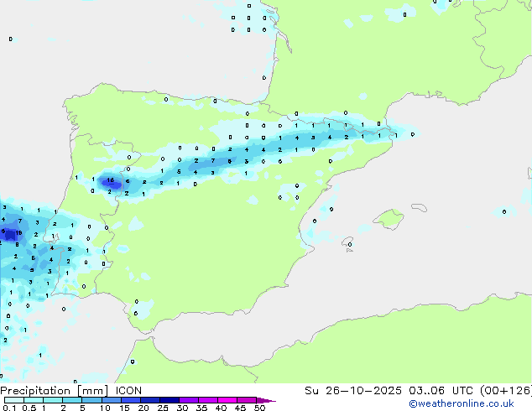Pick the 10–15 mm legend color swatch
Screen dimensions: 532x411
pyautogui.click(x=111, y=400)
